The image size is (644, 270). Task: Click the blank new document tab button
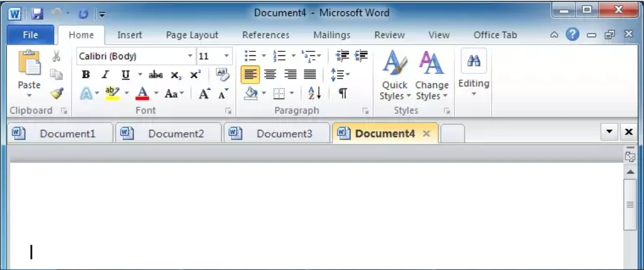tap(453, 133)
